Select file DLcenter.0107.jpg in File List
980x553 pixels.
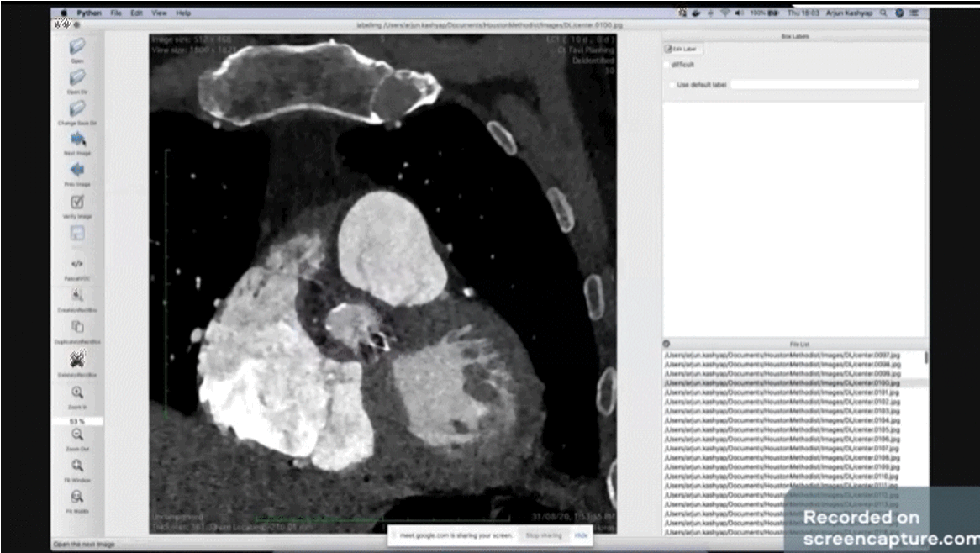pos(782,449)
